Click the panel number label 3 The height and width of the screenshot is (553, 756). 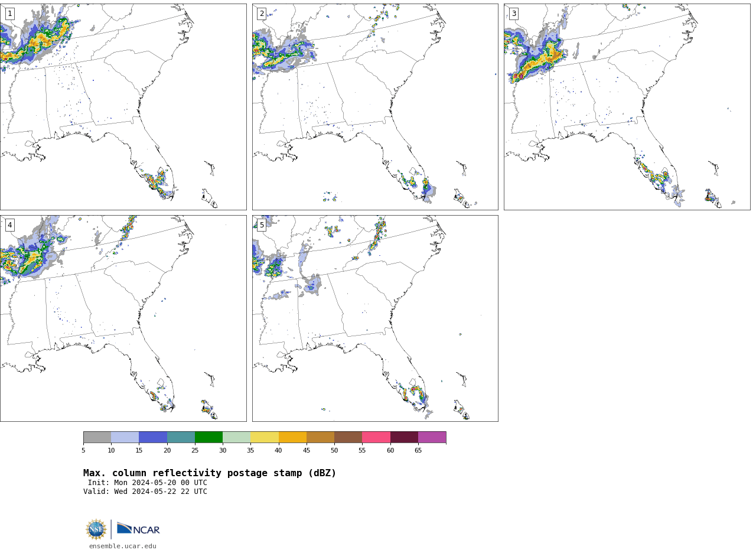(513, 14)
